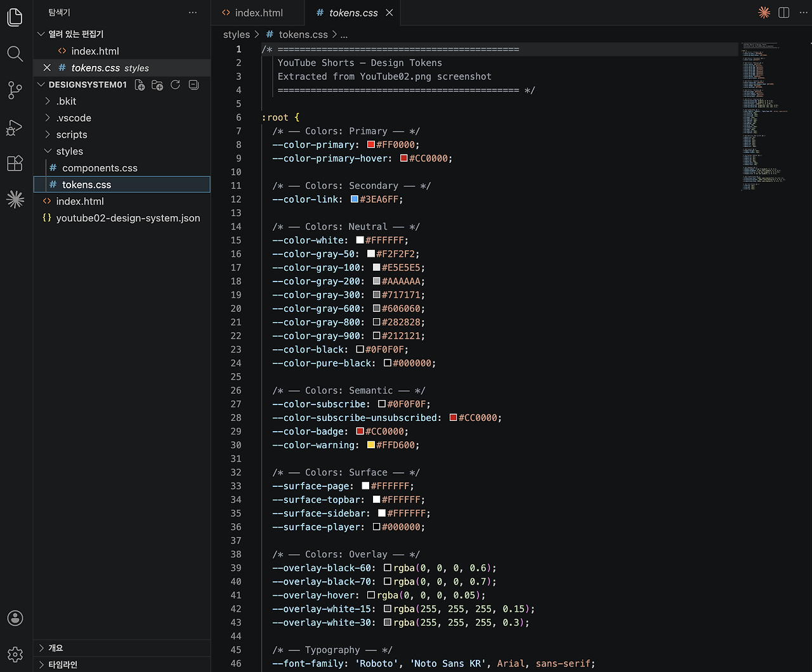Open Explorer more actions ellipsis
This screenshot has width=812, height=672.
(193, 13)
